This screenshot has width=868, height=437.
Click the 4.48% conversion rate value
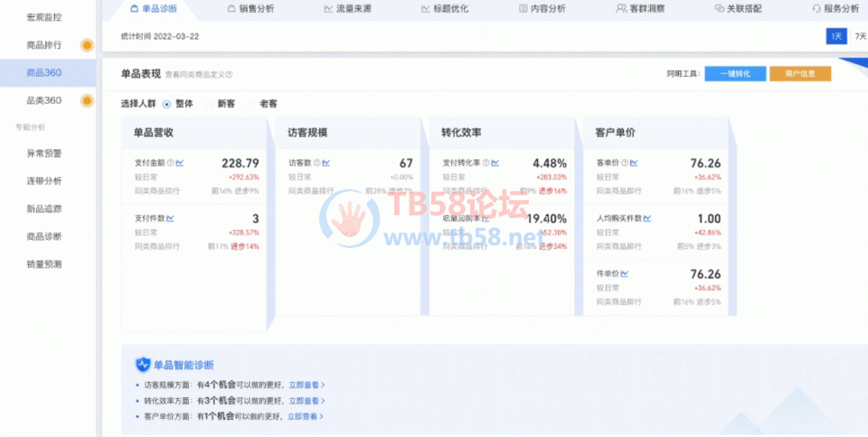click(550, 163)
